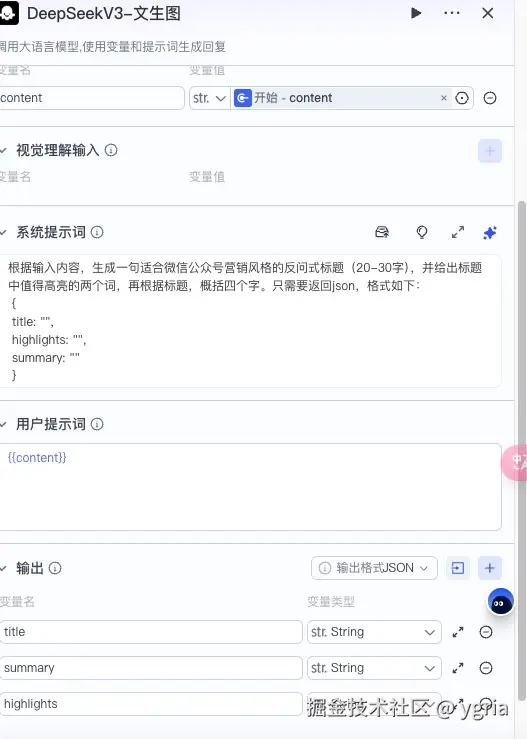
Task: Collapse the 用户提示词 section
Action: click(4, 424)
